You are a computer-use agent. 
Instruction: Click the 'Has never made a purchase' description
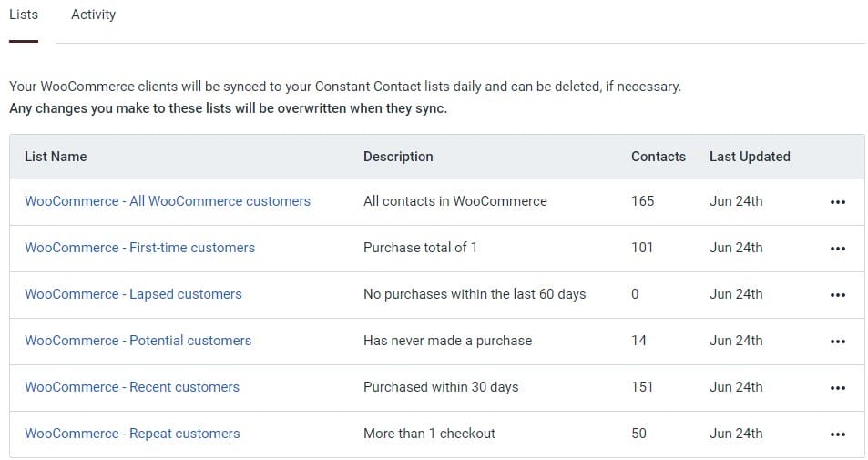click(x=447, y=341)
